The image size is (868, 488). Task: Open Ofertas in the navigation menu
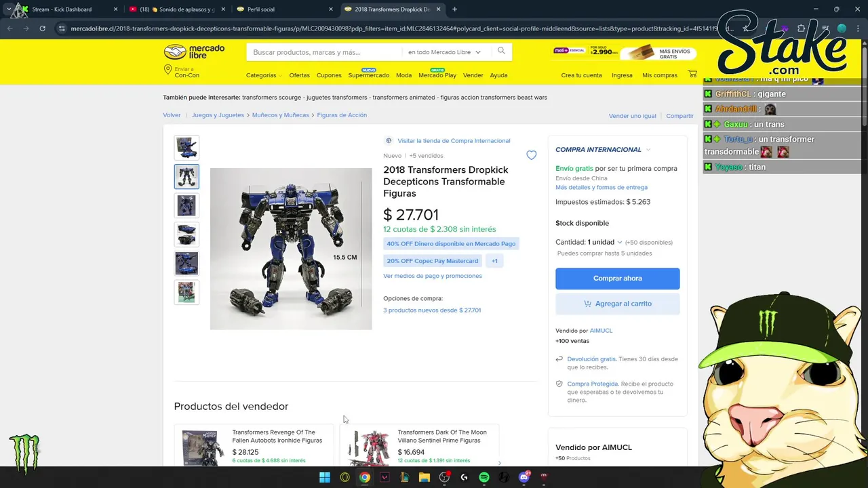click(x=299, y=75)
